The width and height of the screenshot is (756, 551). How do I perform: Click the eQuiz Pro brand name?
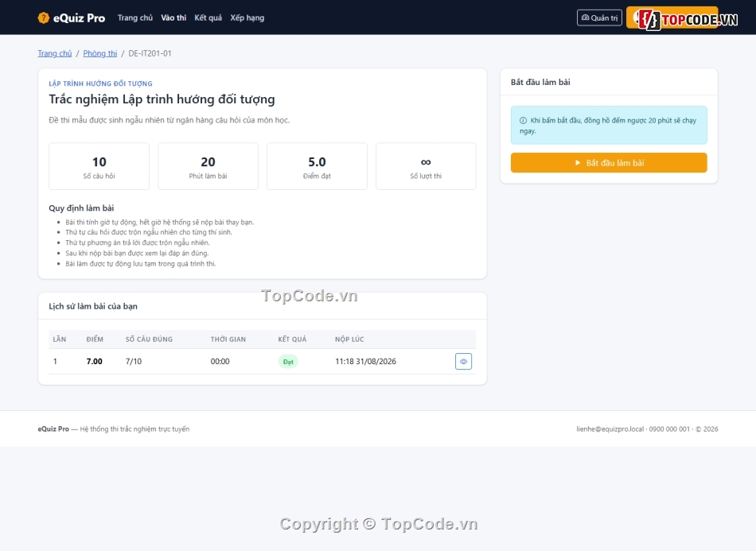pyautogui.click(x=79, y=17)
